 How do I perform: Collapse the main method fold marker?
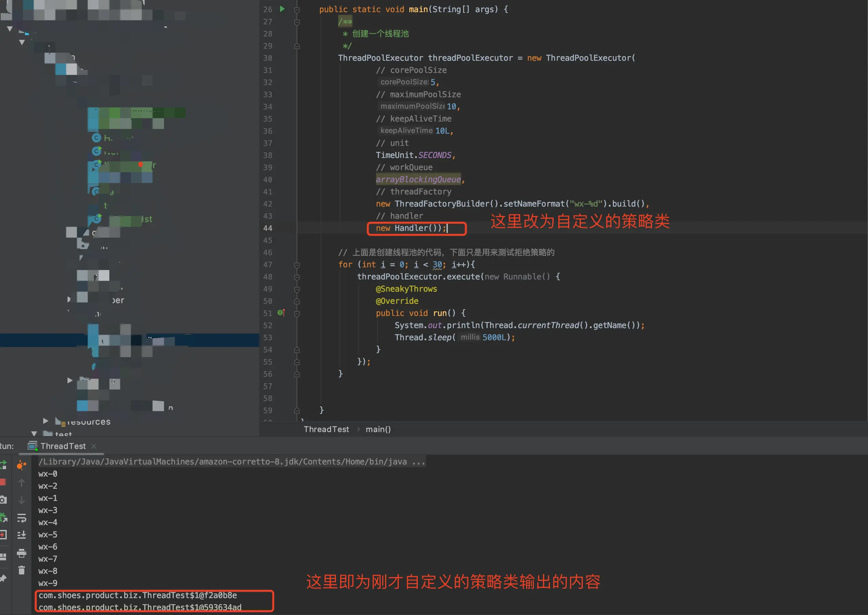297,9
